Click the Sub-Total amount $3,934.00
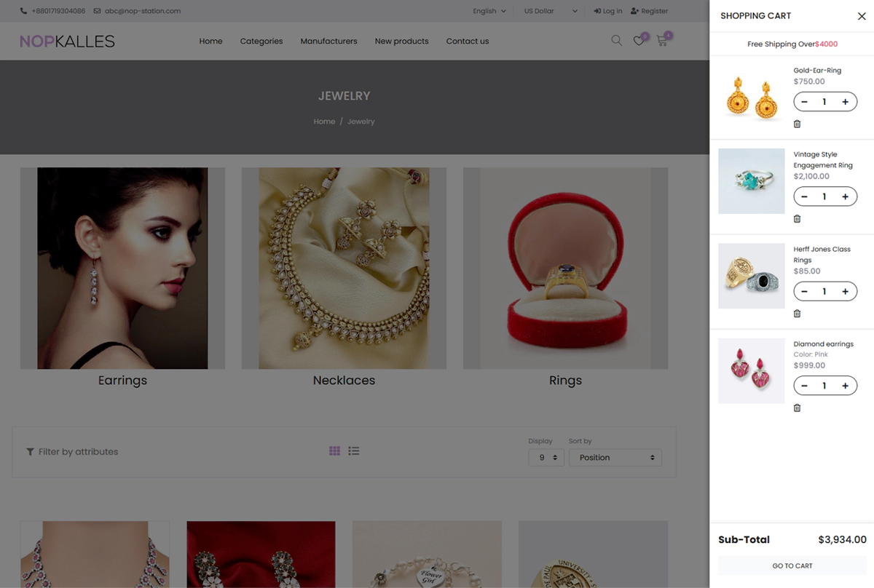The image size is (874, 588). click(x=843, y=540)
